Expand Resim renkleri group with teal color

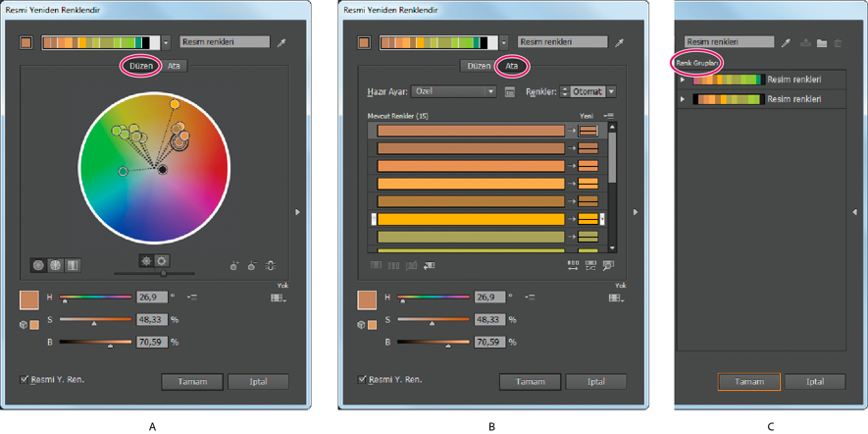683,80
